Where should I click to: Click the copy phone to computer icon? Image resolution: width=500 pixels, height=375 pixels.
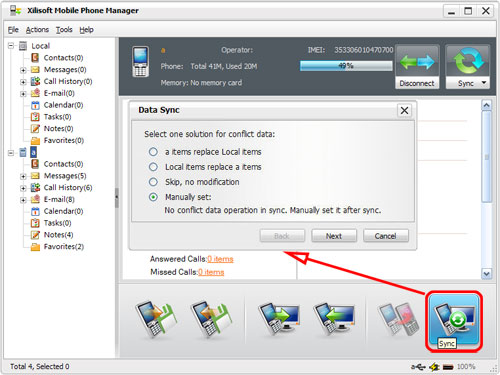coord(278,318)
